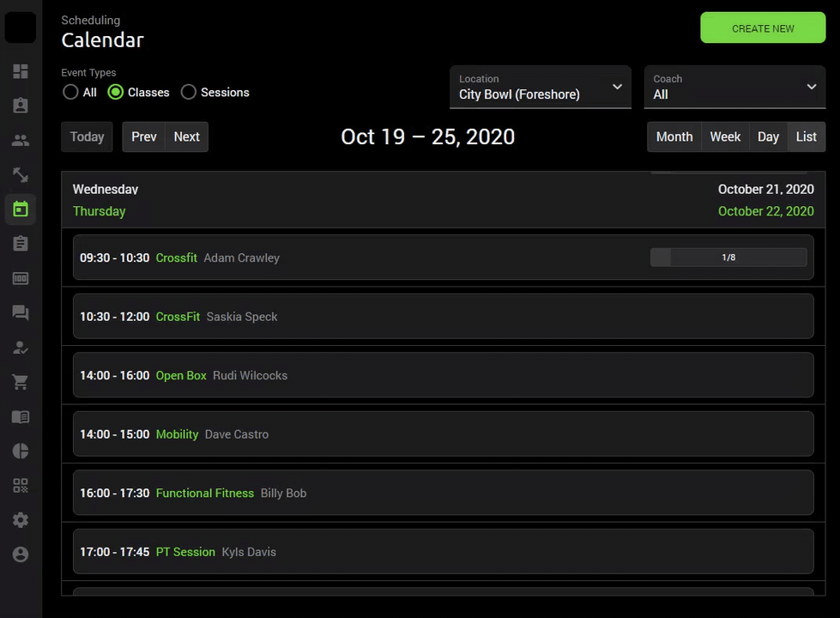This screenshot has width=840, height=618.
Task: Click the Today button
Action: [87, 136]
